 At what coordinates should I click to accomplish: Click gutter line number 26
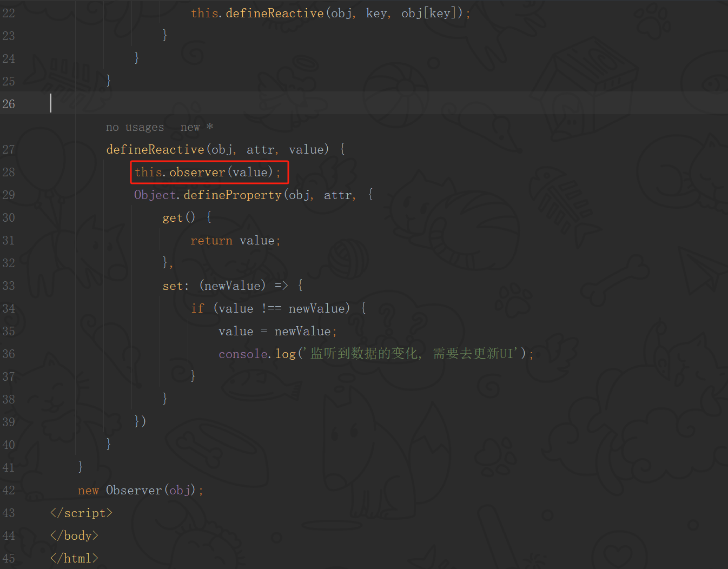(x=9, y=104)
